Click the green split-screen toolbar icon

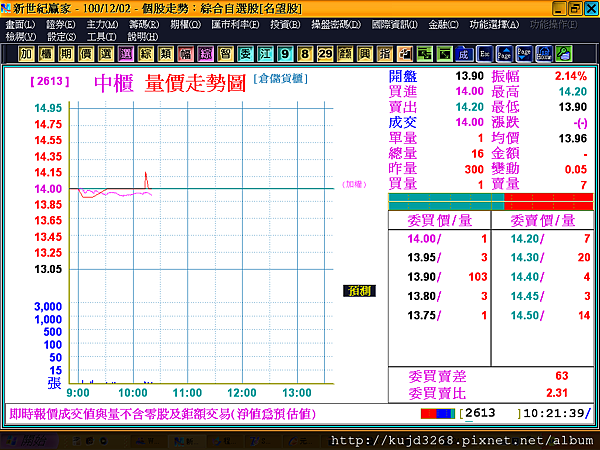coord(425,54)
